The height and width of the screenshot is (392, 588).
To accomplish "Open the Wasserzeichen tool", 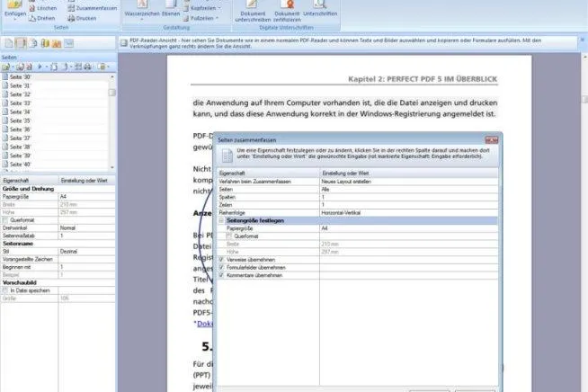I will click(x=142, y=9).
